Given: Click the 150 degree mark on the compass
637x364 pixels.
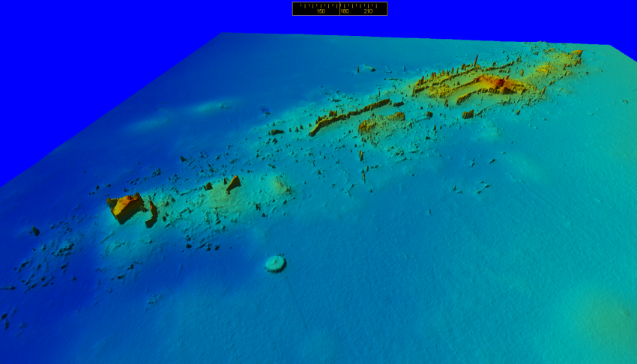Looking at the screenshot, I should point(321,11).
